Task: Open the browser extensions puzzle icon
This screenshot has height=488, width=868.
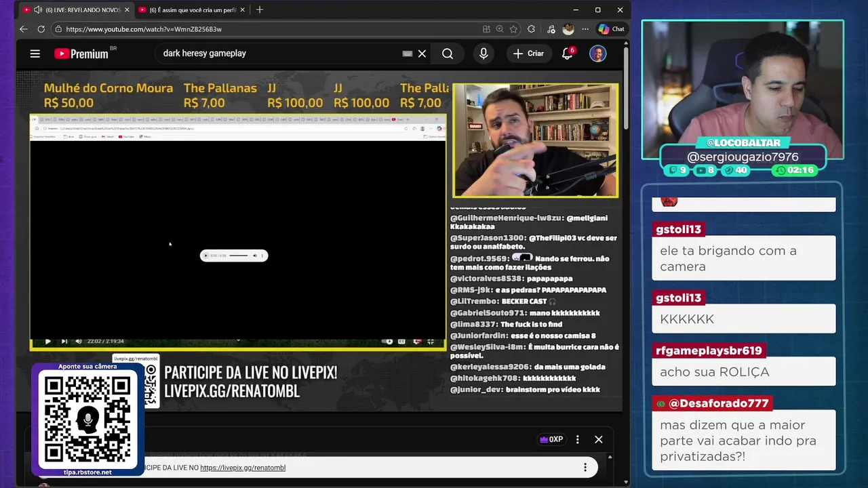Action: click(531, 29)
